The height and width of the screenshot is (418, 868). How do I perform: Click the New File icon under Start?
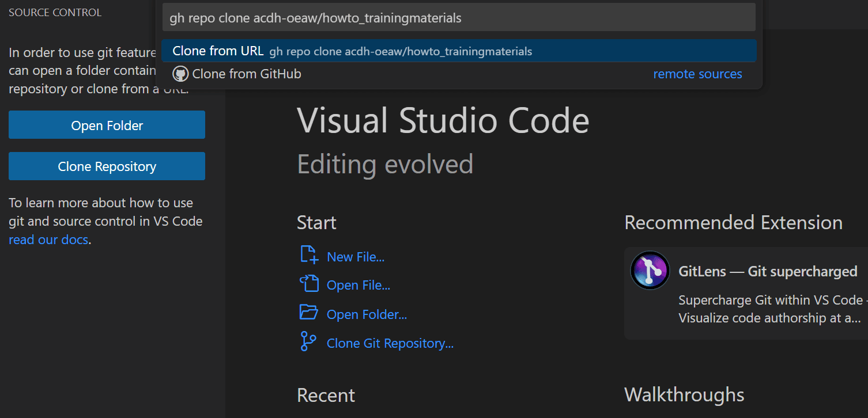[x=309, y=254]
